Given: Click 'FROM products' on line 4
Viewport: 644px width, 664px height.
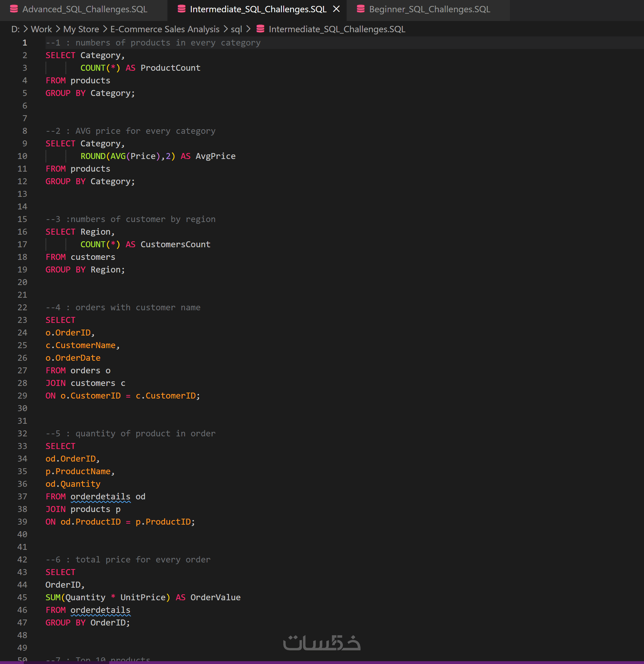Looking at the screenshot, I should [78, 81].
